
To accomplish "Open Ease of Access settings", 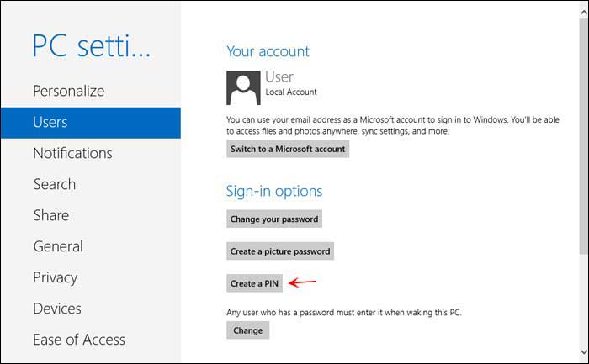I will pyautogui.click(x=79, y=340).
